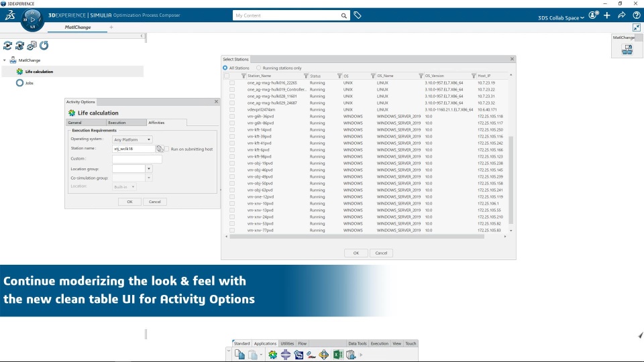The height and width of the screenshot is (362, 644).
Task: Open the Paste options dropdown arrow in the bottom toolbar
Action: [261, 355]
